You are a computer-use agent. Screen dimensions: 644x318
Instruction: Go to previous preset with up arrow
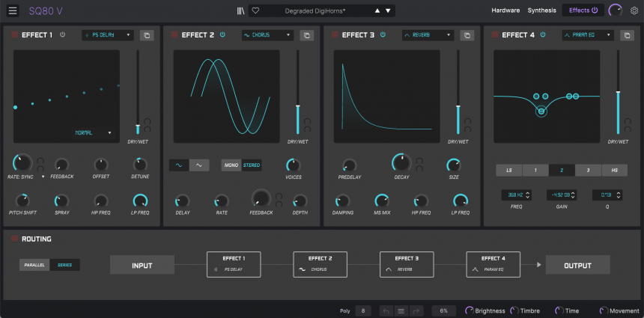377,10
